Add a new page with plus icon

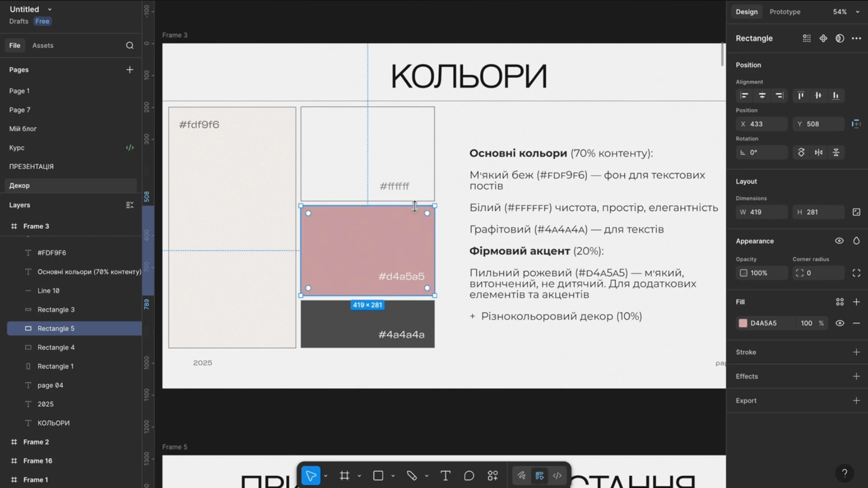click(x=130, y=70)
